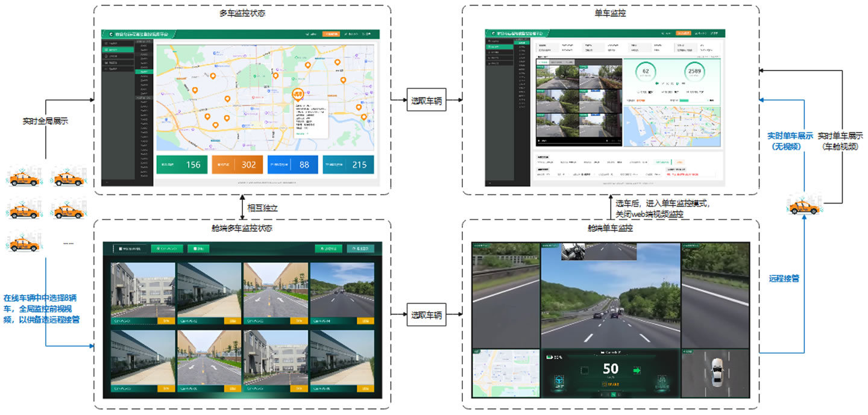Click the top-view car image in the cockpit display
The image size is (868, 415).
click(716, 373)
